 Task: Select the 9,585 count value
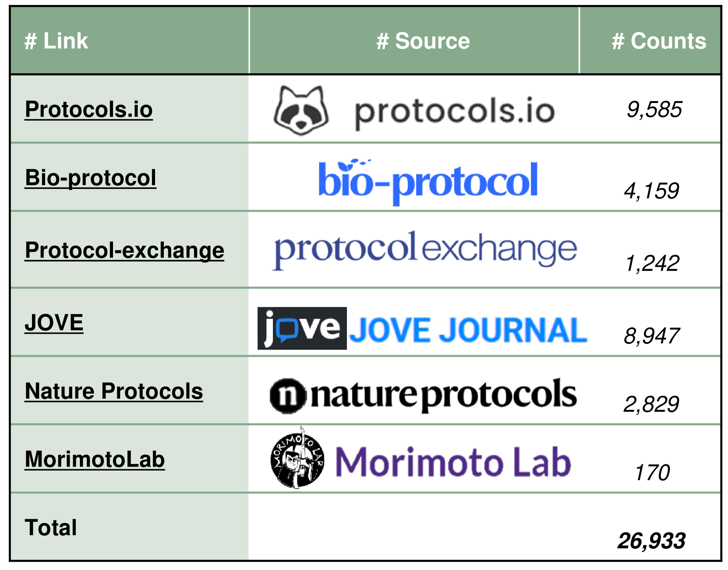click(654, 110)
